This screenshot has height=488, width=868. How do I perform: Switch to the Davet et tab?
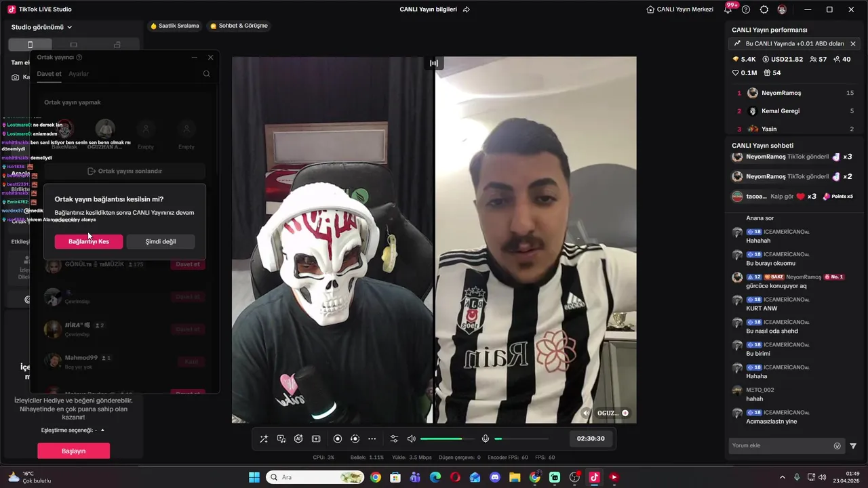[x=49, y=74]
